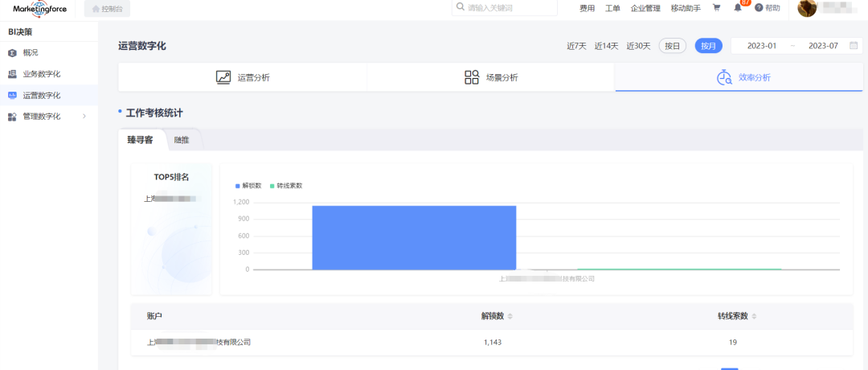This screenshot has height=370, width=868.
Task: Open the 控制台 button
Action: point(107,9)
